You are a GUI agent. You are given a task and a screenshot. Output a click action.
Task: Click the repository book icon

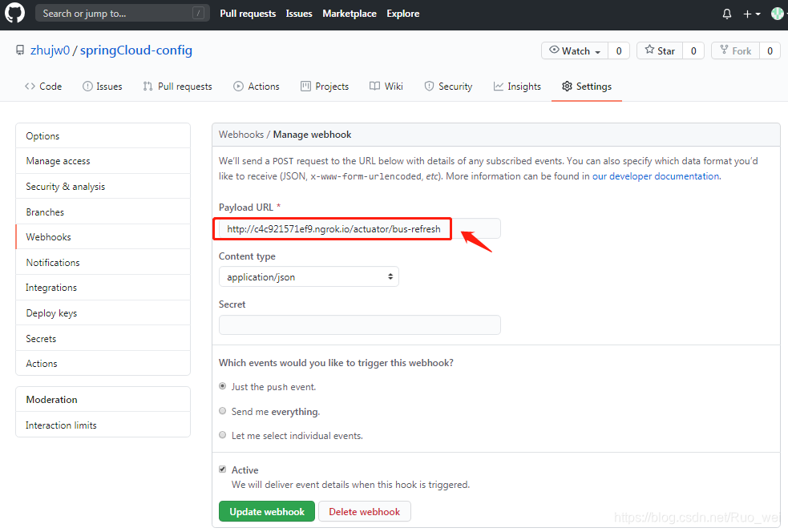click(20, 50)
